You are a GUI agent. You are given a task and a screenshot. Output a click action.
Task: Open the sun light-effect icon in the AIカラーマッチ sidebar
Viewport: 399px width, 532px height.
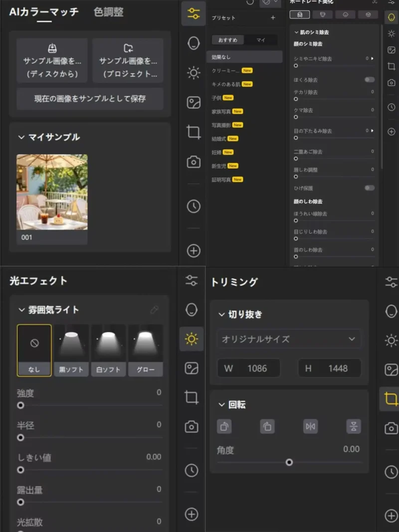[x=194, y=73]
